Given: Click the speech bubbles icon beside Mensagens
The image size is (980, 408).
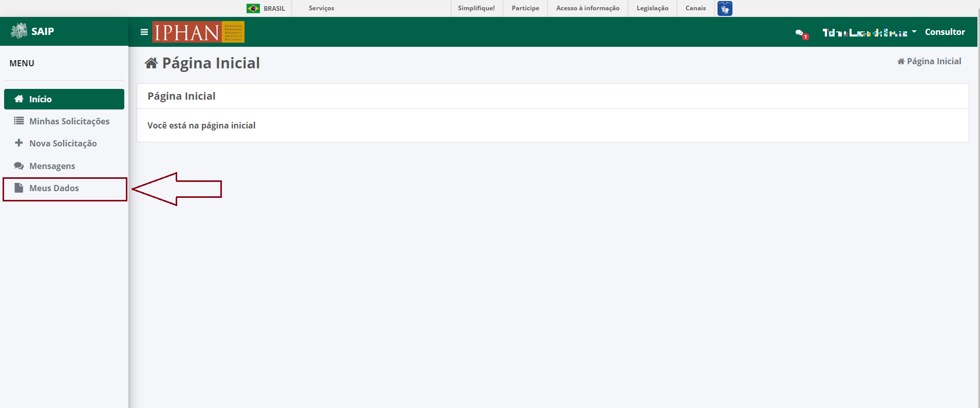Looking at the screenshot, I should point(19,165).
